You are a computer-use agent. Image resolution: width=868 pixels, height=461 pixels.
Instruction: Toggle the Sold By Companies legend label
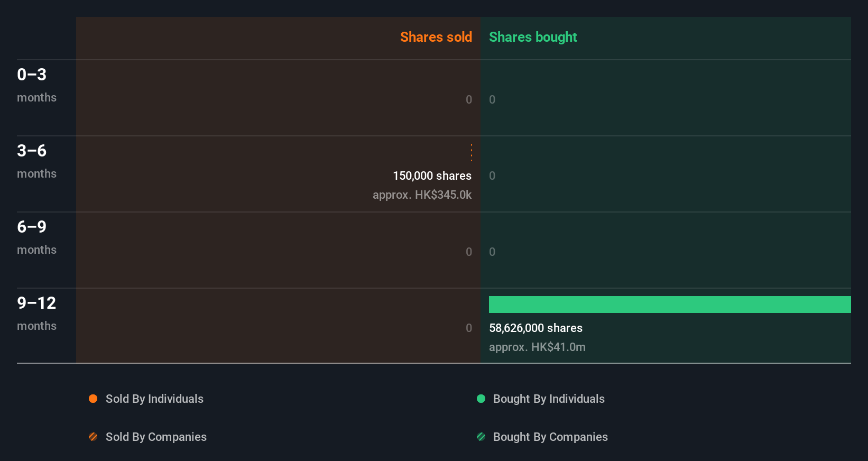pyautogui.click(x=156, y=437)
